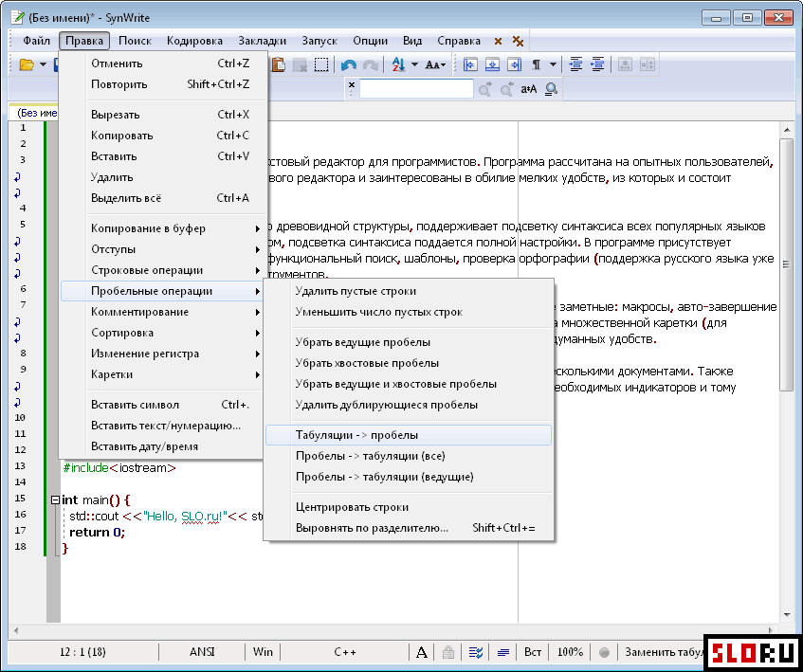
Task: Expand the Отступы submenu
Action: point(163,250)
